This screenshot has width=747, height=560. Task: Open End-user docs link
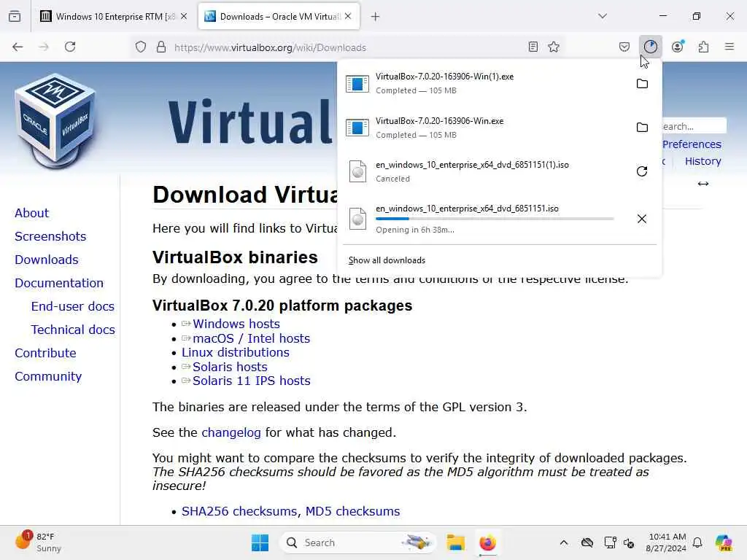pyautogui.click(x=73, y=306)
